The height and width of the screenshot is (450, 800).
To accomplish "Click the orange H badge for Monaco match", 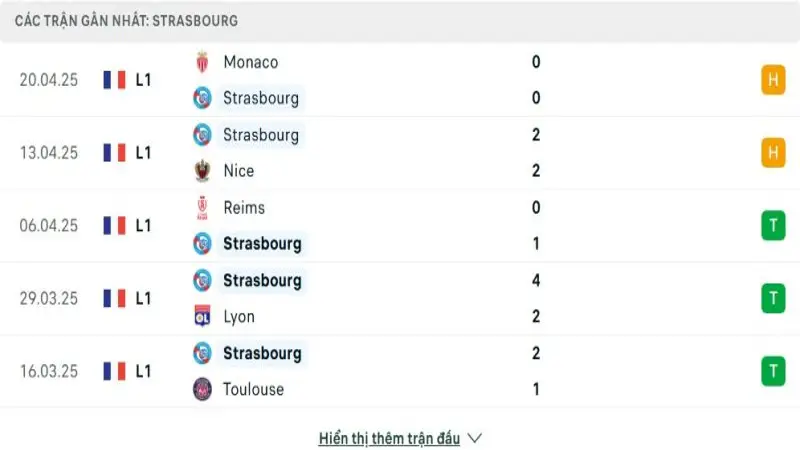I will 773,80.
